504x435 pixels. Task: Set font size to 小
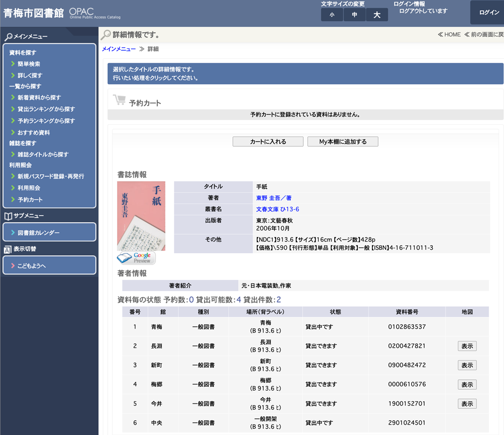(332, 15)
